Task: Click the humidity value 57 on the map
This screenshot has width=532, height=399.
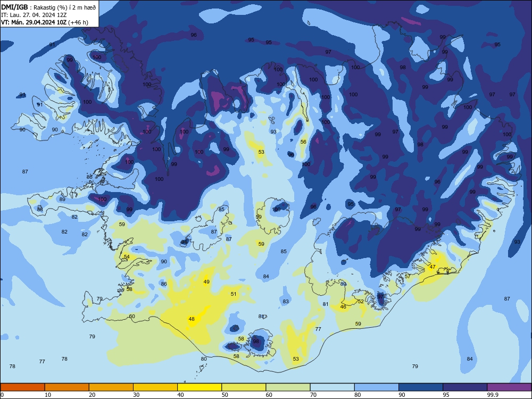Action: [x=408, y=277]
